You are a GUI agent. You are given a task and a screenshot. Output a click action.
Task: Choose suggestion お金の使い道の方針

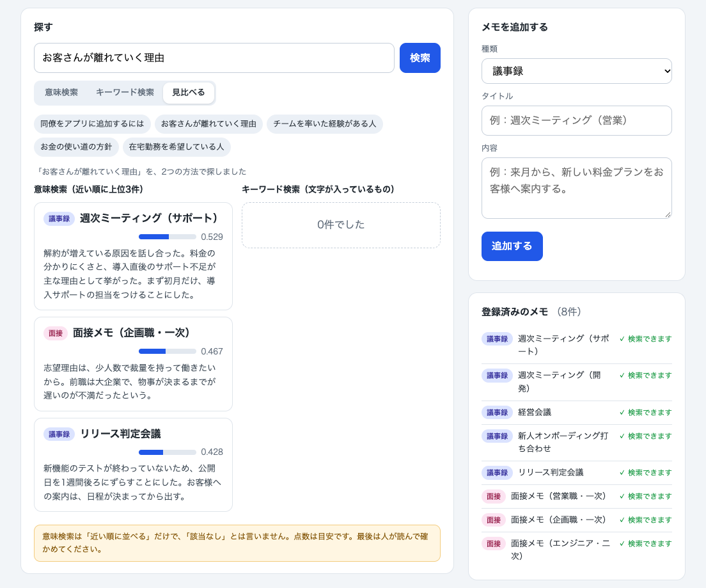point(76,147)
